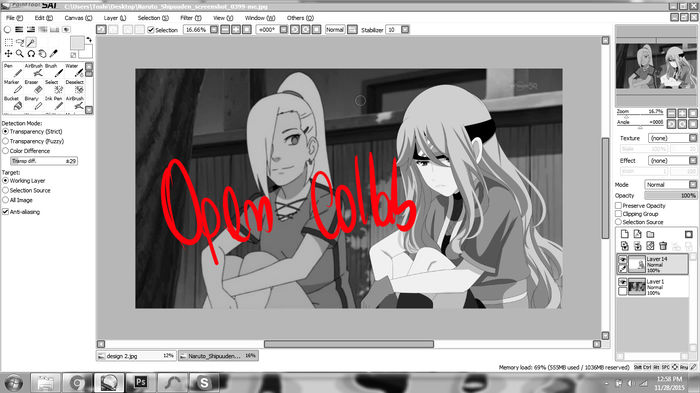Viewport: 700px width, 393px height.
Task: Enable Preserve Opacity for the layer
Action: pos(618,205)
